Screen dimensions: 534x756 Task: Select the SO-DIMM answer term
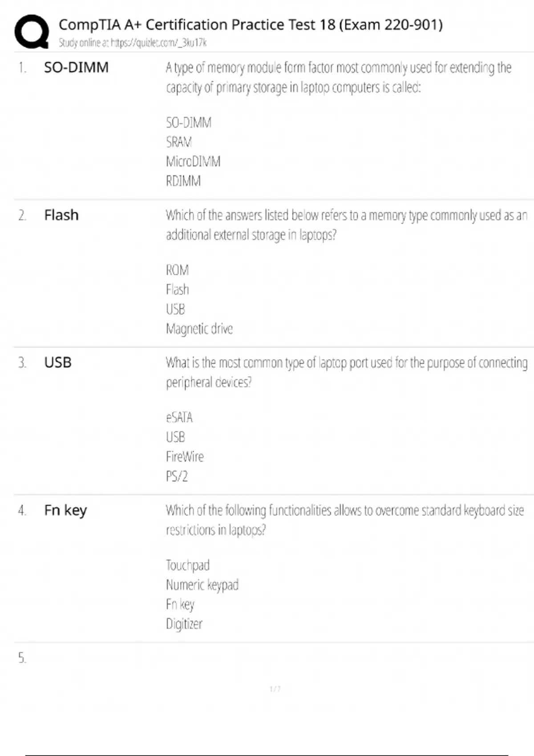(x=76, y=68)
